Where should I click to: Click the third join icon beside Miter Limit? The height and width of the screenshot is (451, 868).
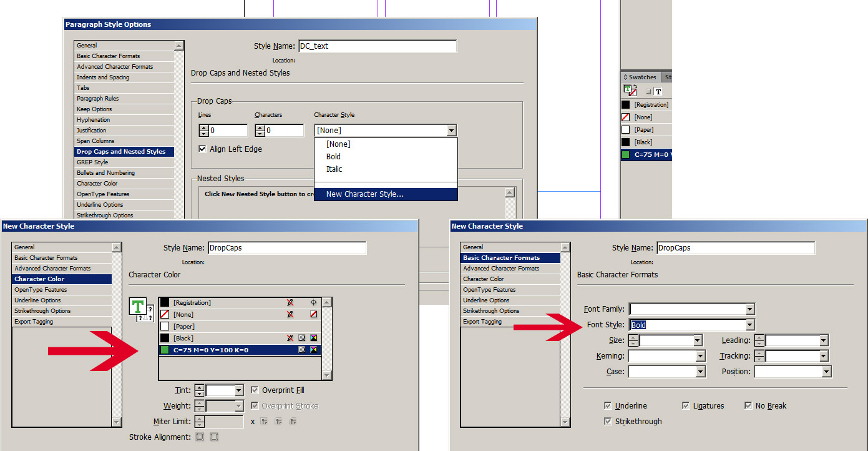(291, 422)
